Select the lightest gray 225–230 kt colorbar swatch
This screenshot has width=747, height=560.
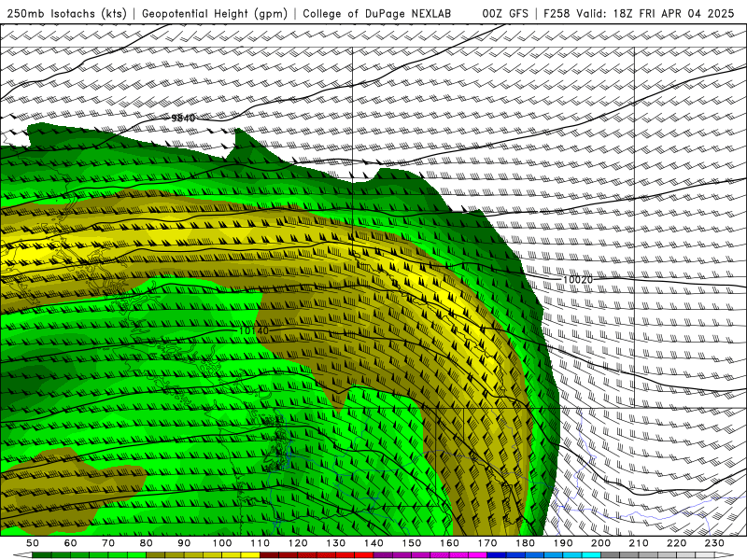coord(705,555)
